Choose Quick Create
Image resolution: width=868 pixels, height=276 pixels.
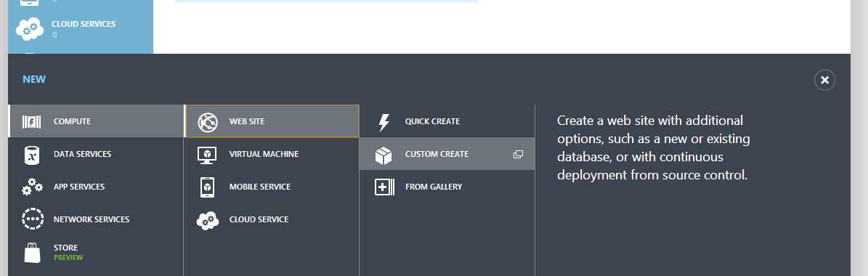447,121
